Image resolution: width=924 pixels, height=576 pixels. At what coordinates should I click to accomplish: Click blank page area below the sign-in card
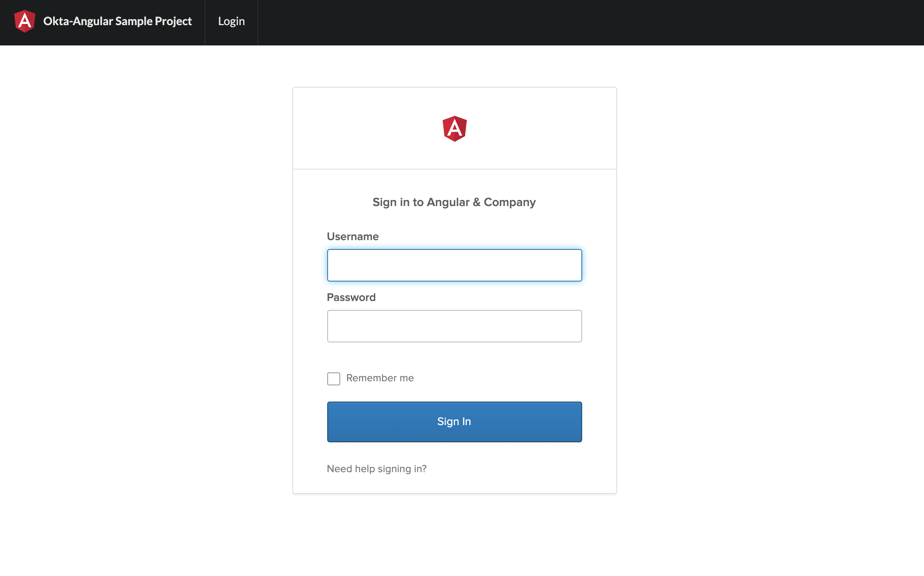[x=454, y=539]
